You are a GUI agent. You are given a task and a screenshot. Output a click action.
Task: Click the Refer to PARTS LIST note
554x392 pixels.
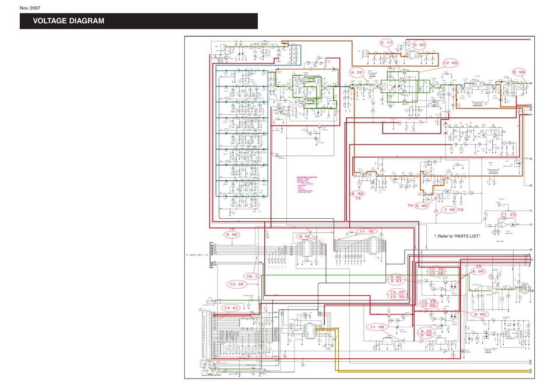[462, 236]
